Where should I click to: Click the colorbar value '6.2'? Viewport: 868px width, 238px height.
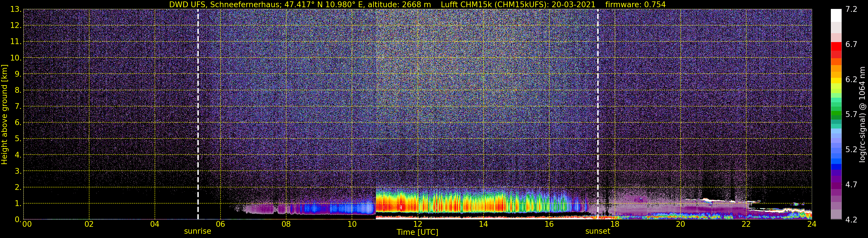pyautogui.click(x=851, y=80)
